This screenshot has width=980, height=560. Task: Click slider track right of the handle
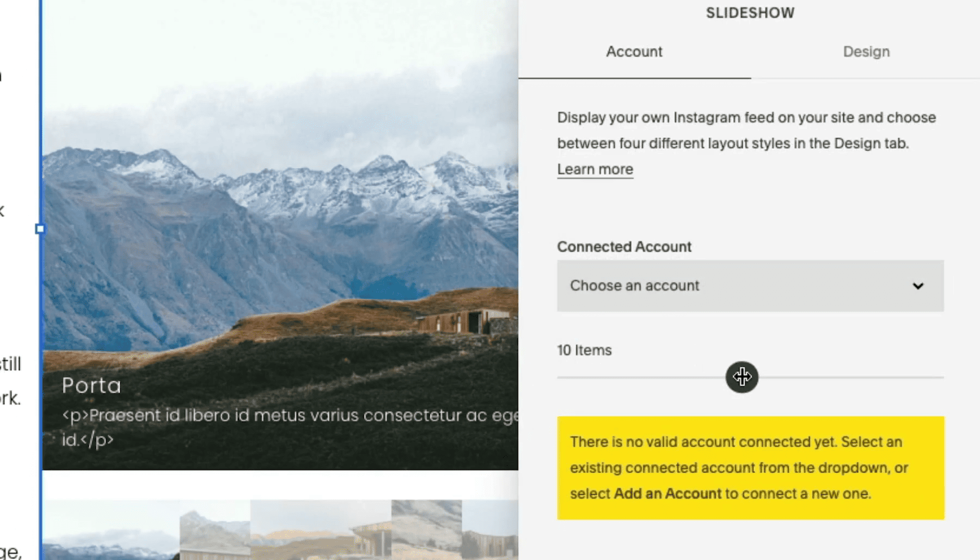(851, 377)
